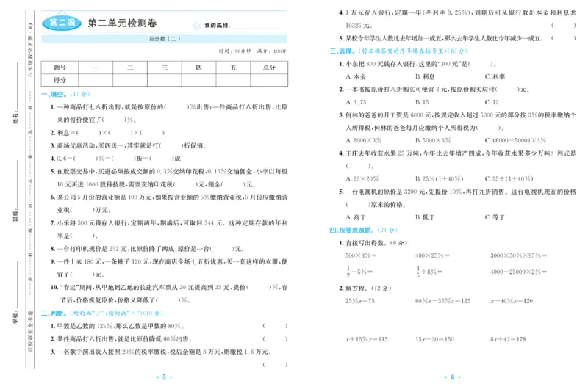Viewport: 588px width, 392px height.
Task: Click the empty score cell under 总分
Action: click(x=269, y=80)
